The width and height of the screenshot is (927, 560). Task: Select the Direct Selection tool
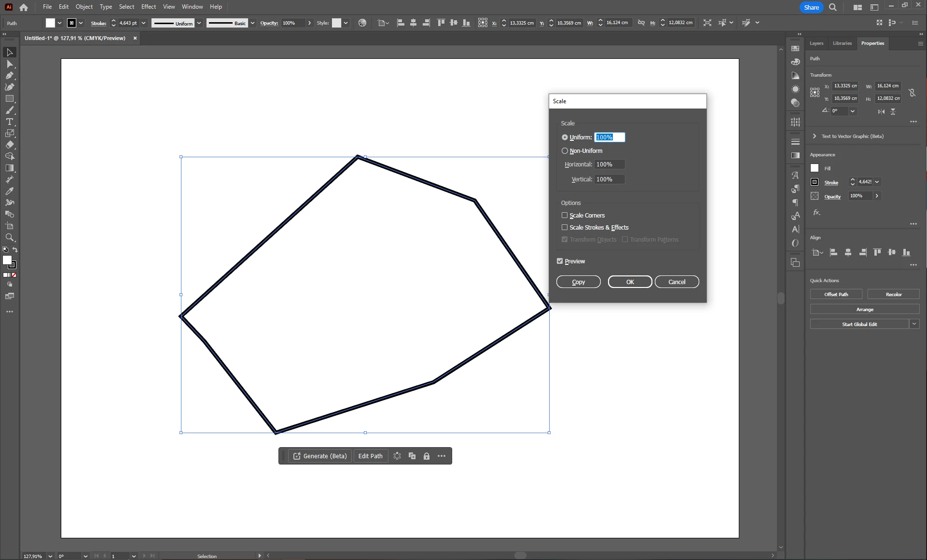pos(9,64)
